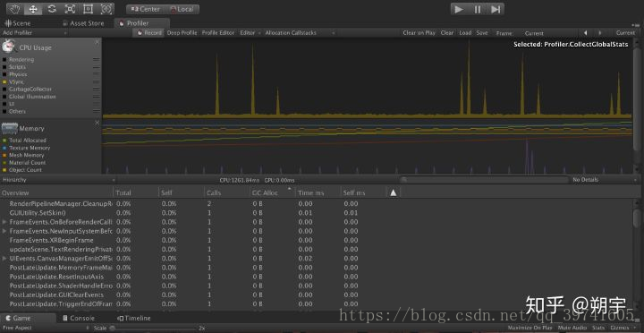Select the combined Transform tool

[106, 9]
